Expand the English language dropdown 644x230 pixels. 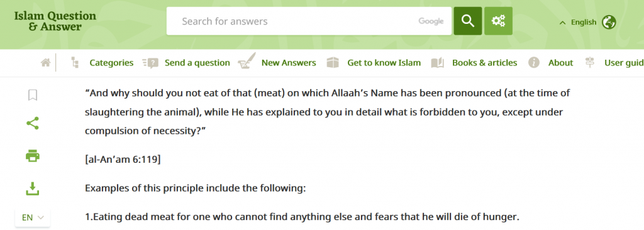coord(579,22)
